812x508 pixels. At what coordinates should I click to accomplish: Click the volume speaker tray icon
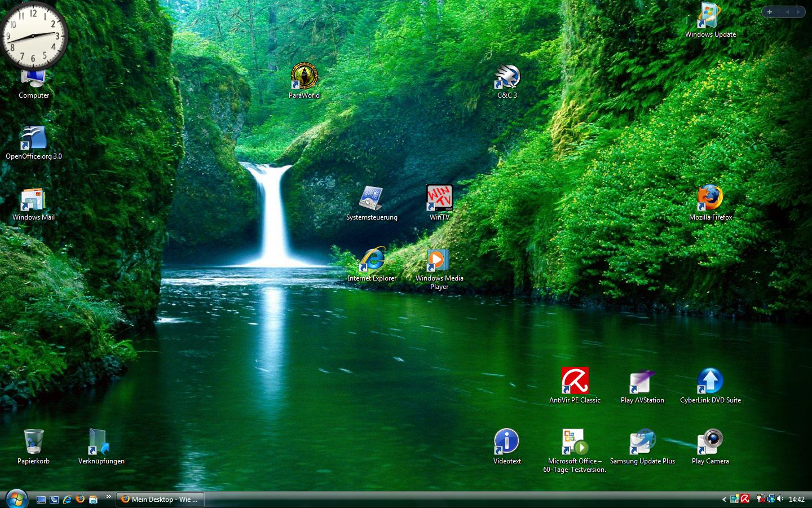780,499
